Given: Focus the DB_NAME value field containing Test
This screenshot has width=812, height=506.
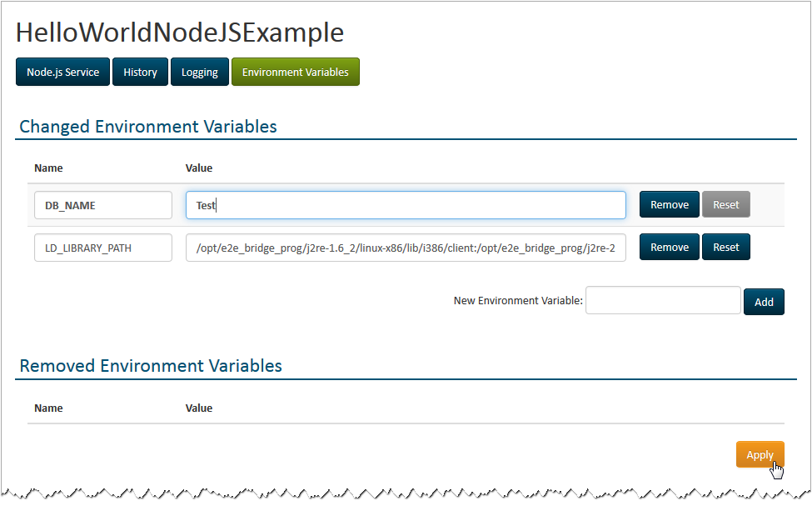Looking at the screenshot, I should [406, 205].
